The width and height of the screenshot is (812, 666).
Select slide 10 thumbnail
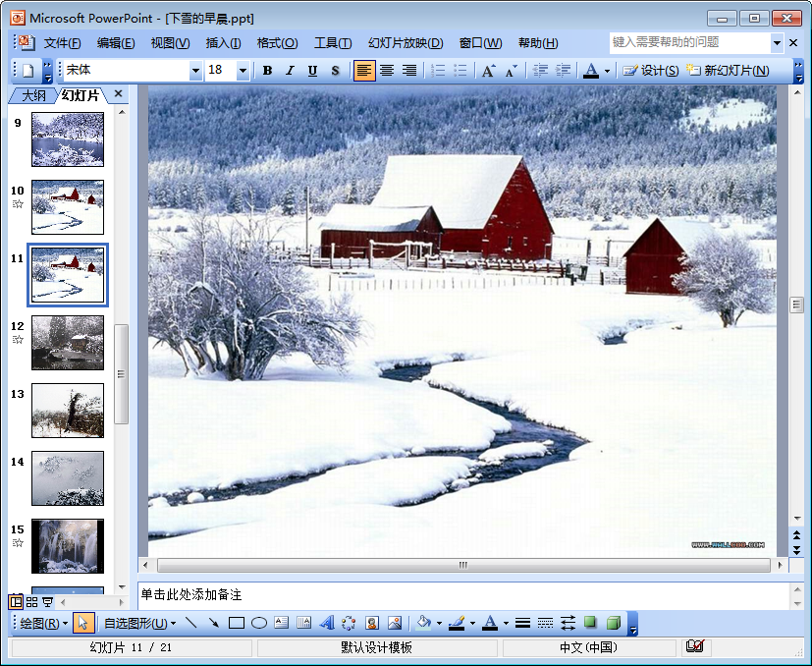[x=68, y=207]
